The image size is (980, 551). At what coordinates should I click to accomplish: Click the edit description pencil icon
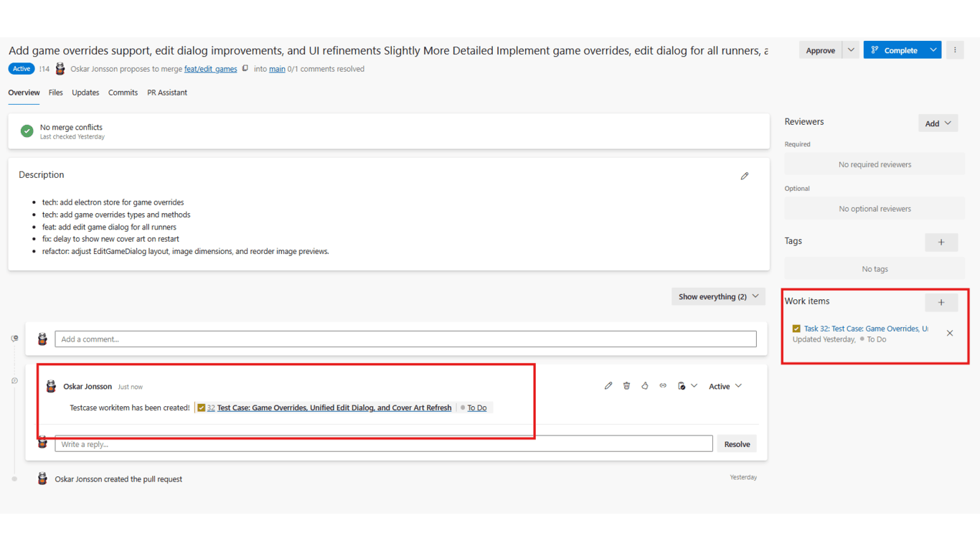point(745,176)
